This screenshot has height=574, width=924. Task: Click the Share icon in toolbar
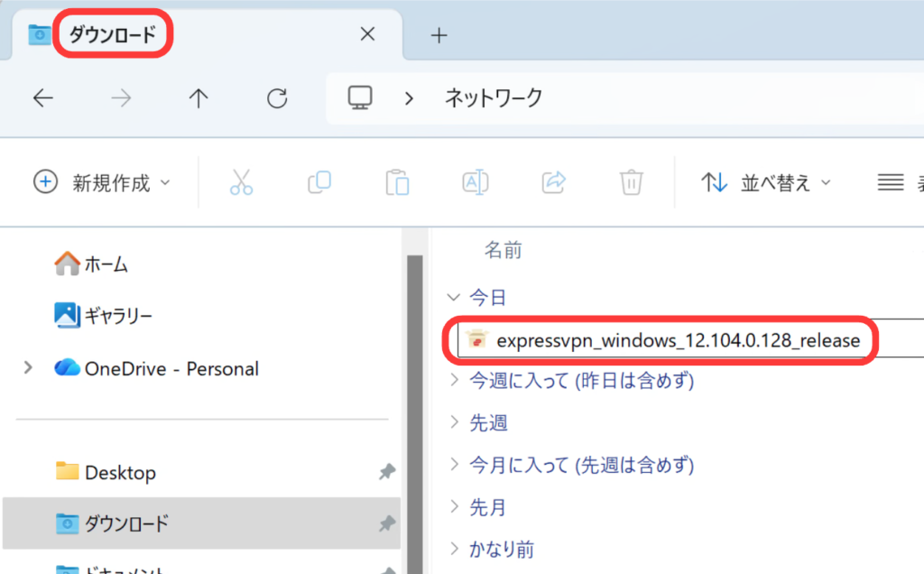point(553,182)
